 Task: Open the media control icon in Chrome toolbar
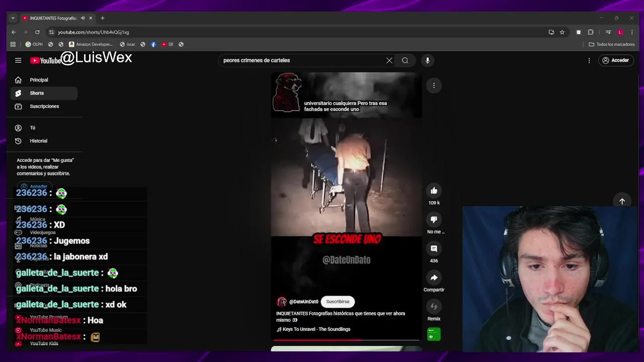click(x=608, y=32)
